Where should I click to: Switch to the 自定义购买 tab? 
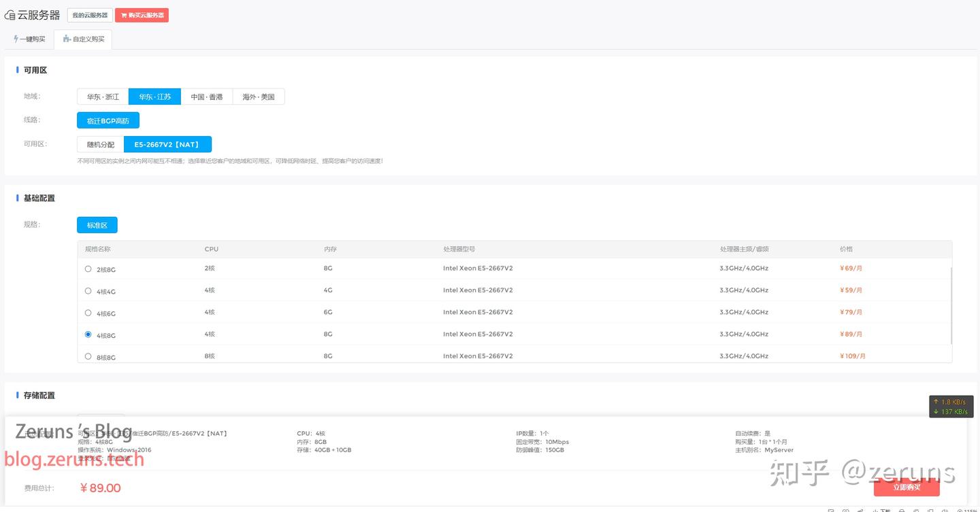click(83, 39)
